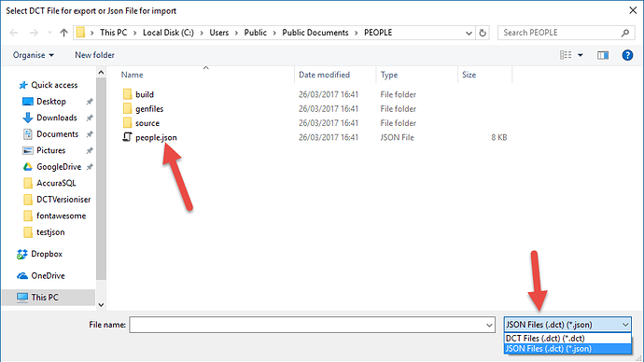Select the people.json file
Image resolution: width=644 pixels, height=362 pixels.
[x=156, y=137]
